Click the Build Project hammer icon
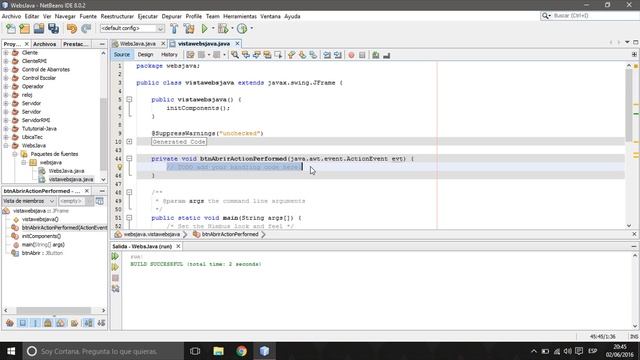 click(x=174, y=29)
